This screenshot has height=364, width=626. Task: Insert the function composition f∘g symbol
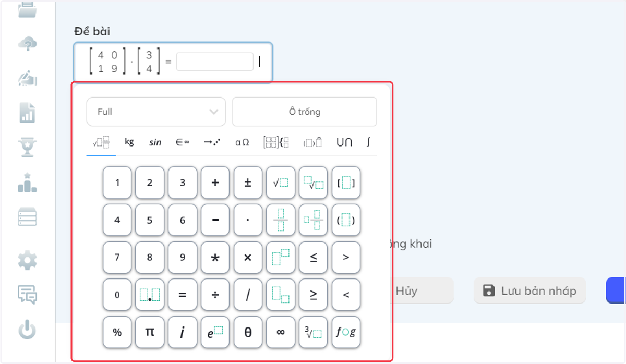click(x=346, y=332)
